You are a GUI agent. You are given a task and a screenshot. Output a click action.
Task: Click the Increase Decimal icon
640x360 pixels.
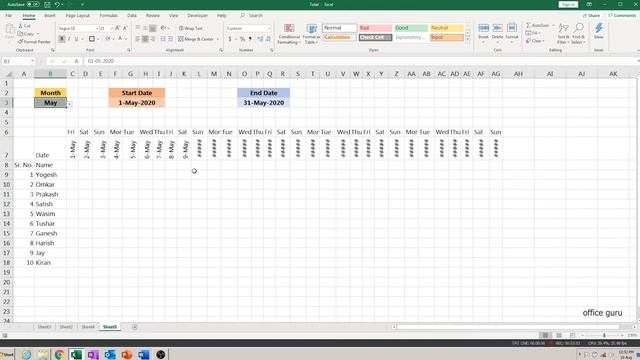[x=260, y=39]
